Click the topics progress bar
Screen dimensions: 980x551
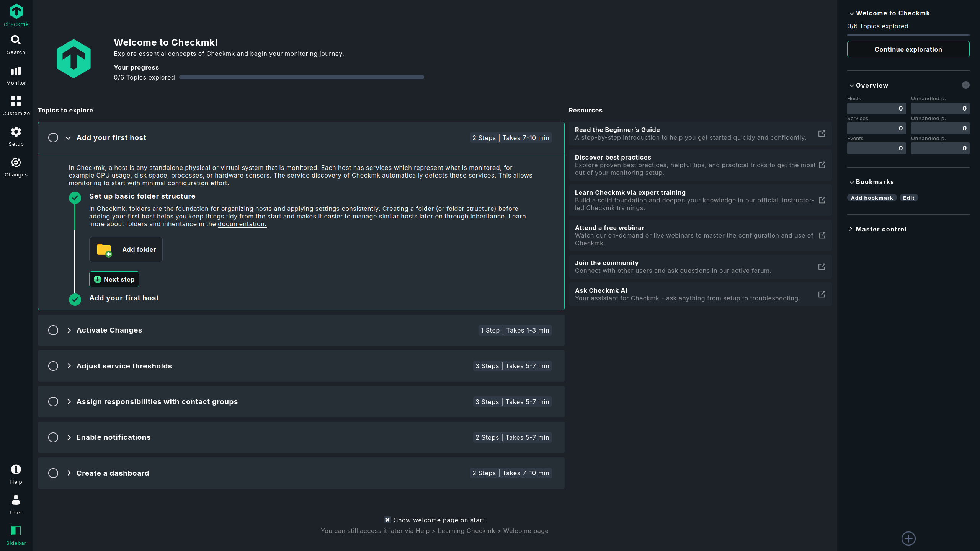[x=301, y=77]
